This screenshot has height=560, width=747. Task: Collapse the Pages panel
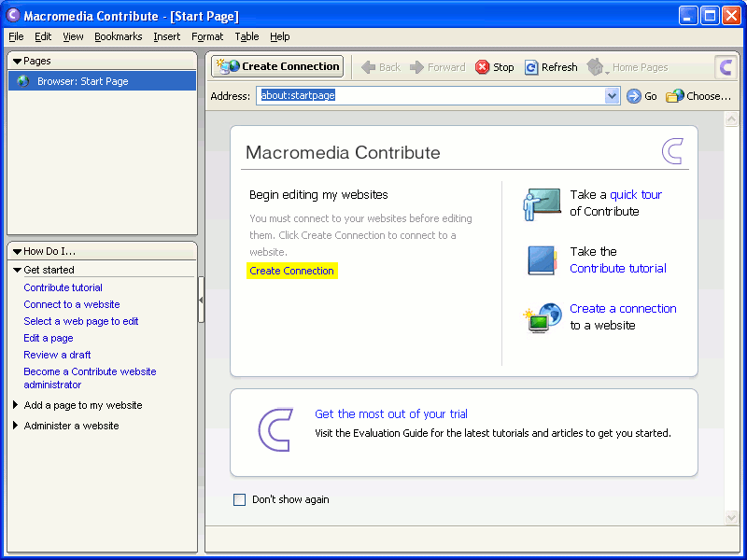(x=17, y=61)
